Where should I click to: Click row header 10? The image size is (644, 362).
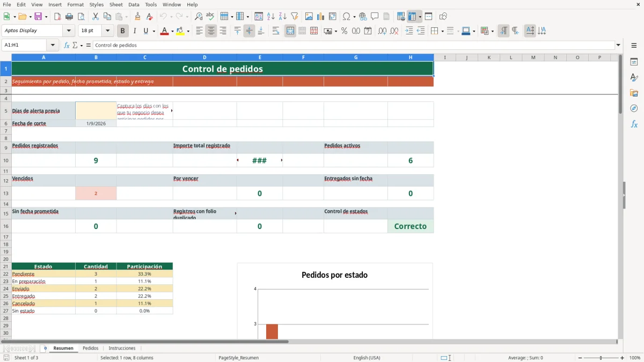click(x=6, y=160)
